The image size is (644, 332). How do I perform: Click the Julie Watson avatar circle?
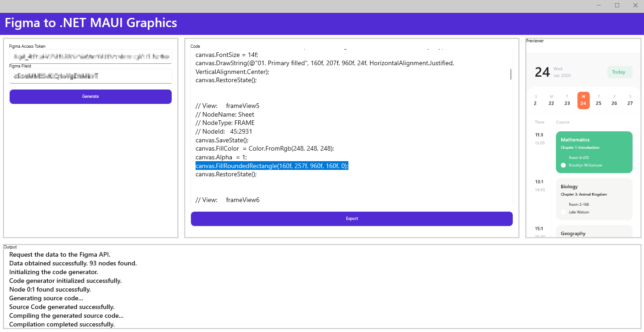pos(563,212)
